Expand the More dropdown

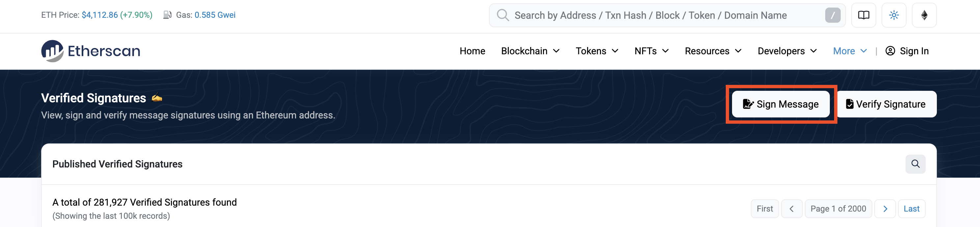(850, 51)
